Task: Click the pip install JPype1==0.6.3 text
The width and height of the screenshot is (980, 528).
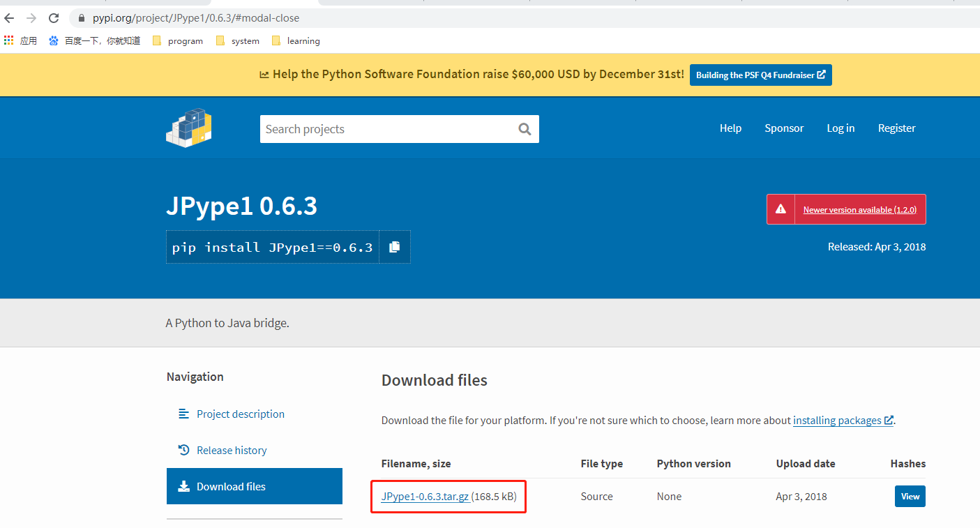Action: click(x=272, y=248)
